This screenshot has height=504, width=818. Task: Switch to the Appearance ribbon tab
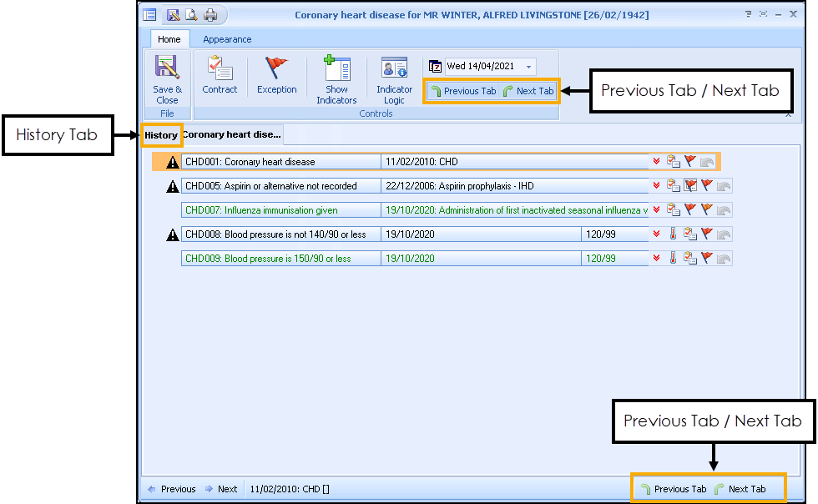click(227, 39)
